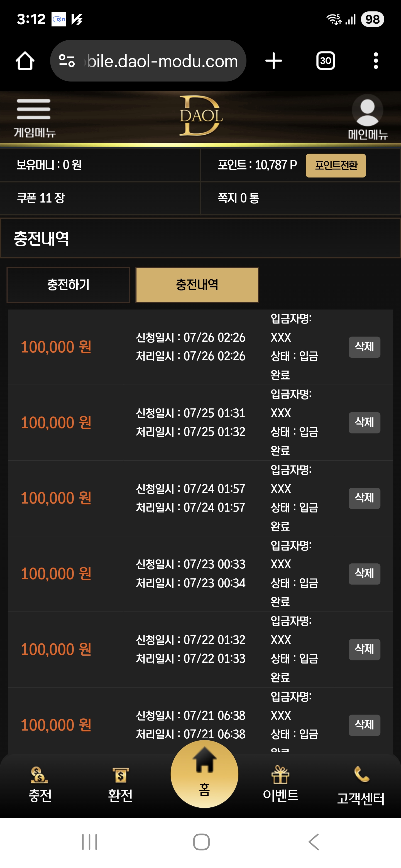Click the address bar URL field
401x868 pixels.
(x=148, y=61)
